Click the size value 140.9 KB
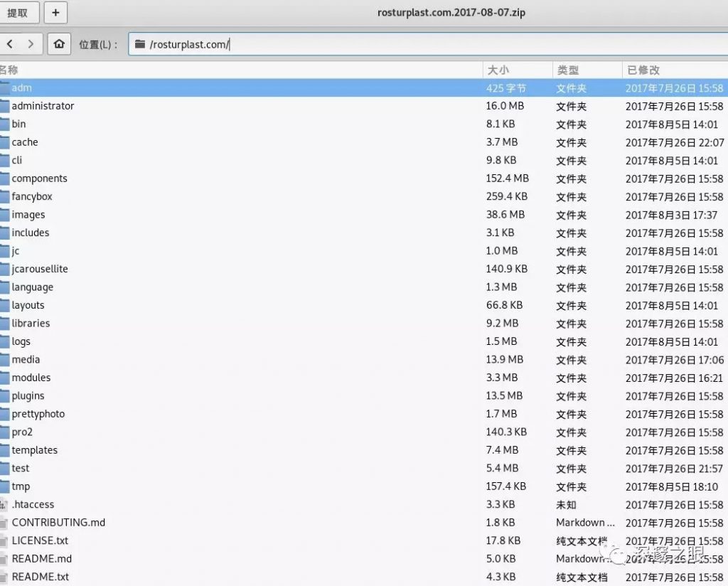The height and width of the screenshot is (586, 728). pos(507,269)
